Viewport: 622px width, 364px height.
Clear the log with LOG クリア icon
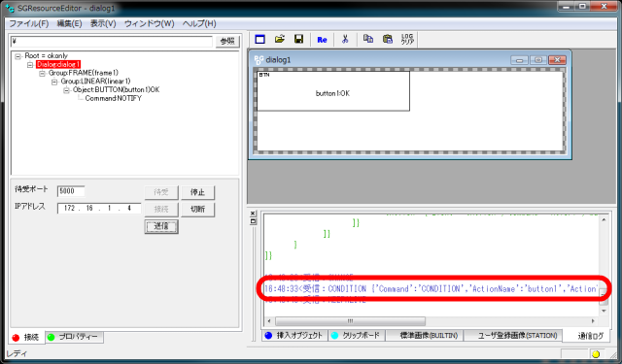[x=407, y=39]
